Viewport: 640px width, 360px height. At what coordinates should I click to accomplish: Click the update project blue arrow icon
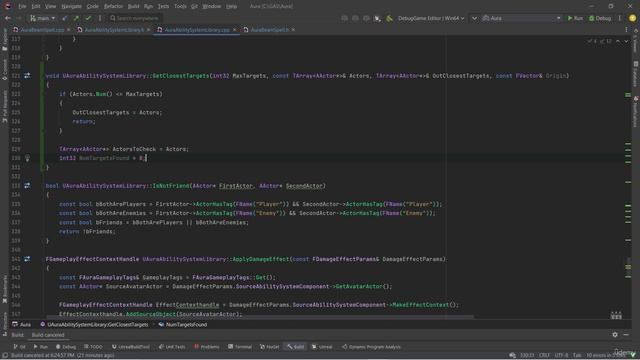coord(64,18)
